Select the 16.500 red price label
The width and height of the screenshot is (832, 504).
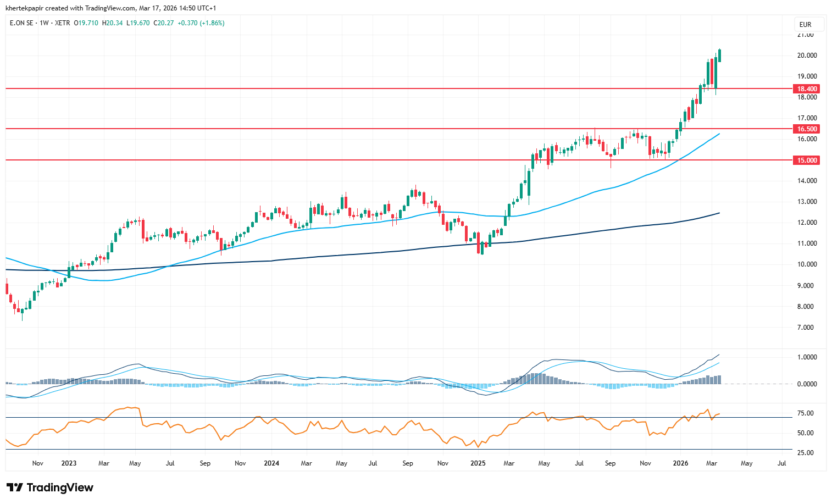807,129
